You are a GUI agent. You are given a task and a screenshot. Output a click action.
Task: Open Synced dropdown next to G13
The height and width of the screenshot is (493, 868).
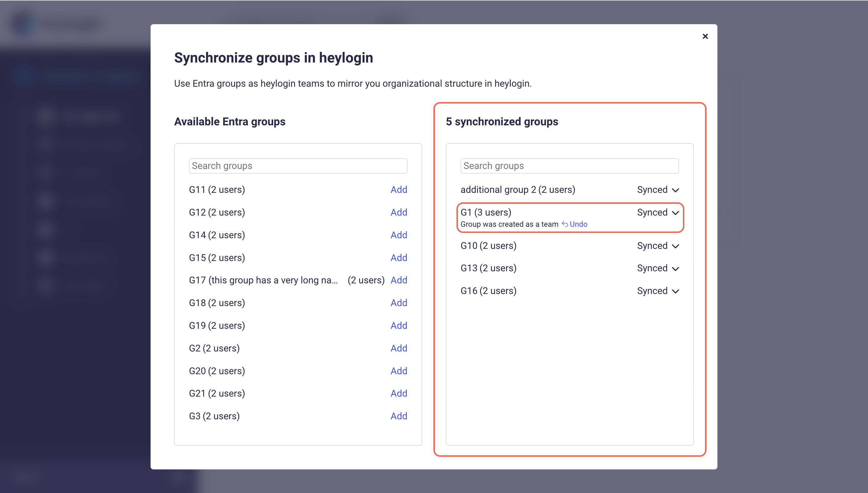click(657, 268)
